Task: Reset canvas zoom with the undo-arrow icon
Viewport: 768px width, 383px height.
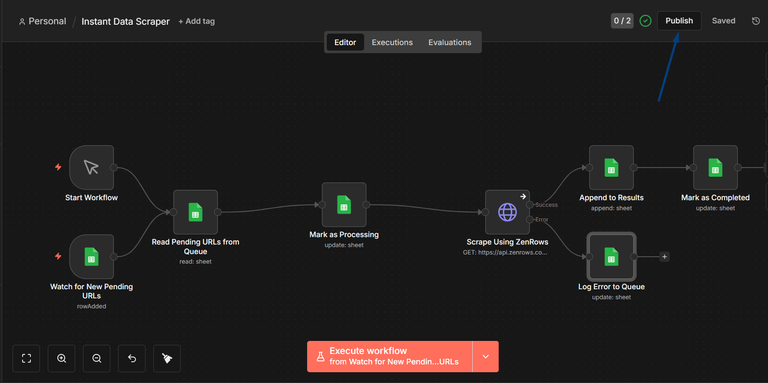Action: [x=132, y=359]
